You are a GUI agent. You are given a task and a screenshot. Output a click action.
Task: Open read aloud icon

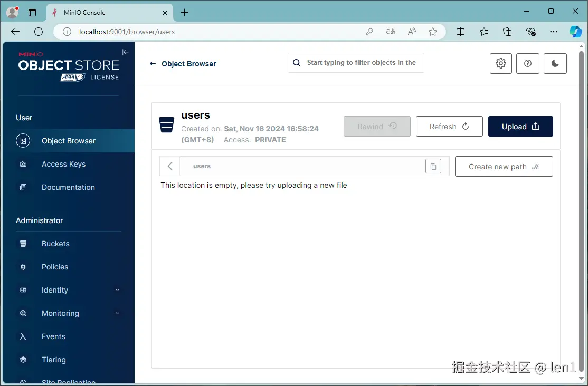(x=412, y=32)
